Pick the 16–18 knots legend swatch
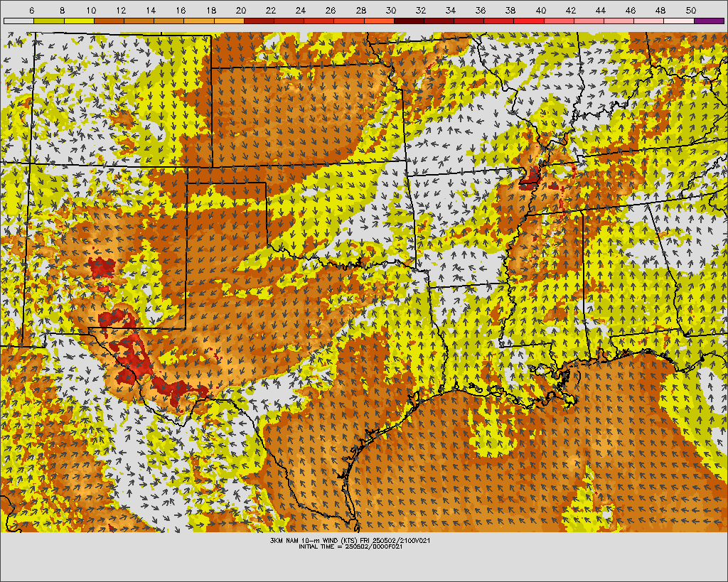This screenshot has width=728, height=582. [199, 21]
